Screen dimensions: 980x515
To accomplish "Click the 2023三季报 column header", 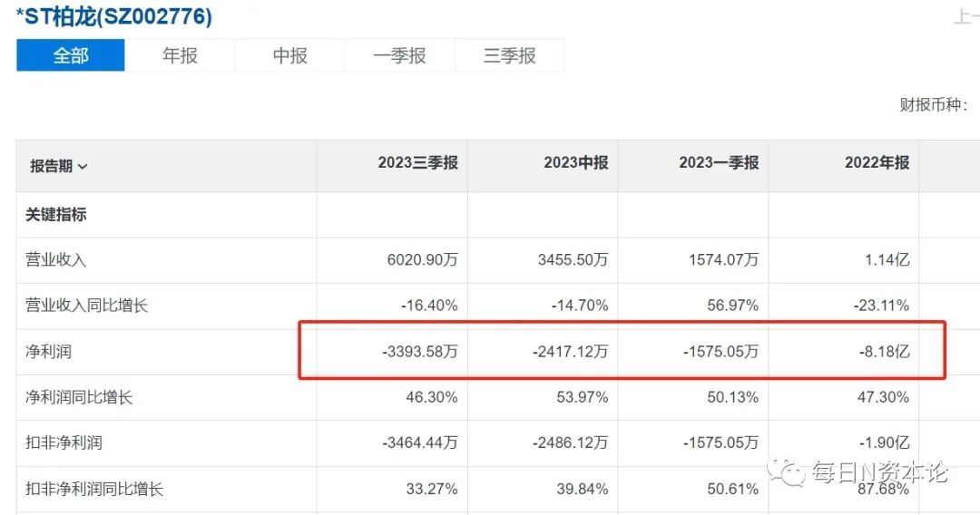I will point(417,163).
